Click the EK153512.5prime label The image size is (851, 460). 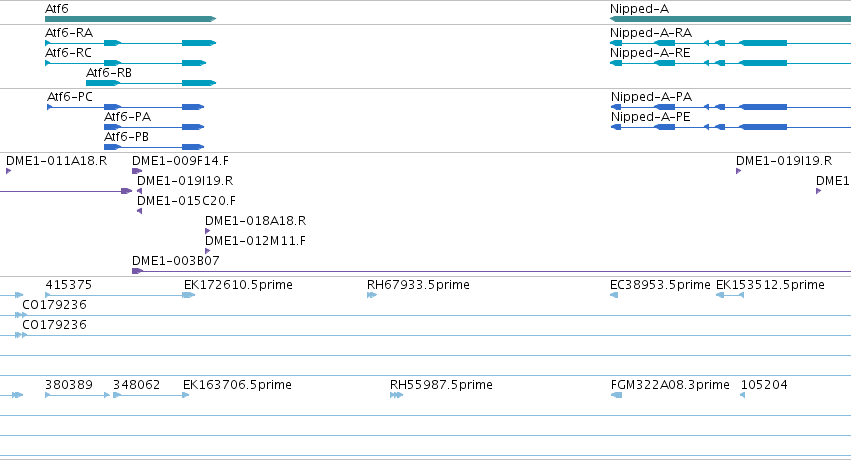click(x=770, y=285)
